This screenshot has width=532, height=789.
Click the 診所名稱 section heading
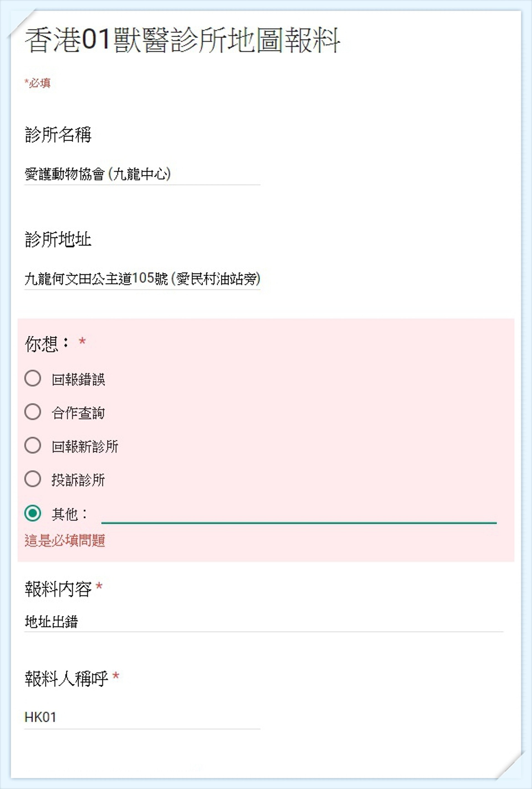click(x=59, y=134)
